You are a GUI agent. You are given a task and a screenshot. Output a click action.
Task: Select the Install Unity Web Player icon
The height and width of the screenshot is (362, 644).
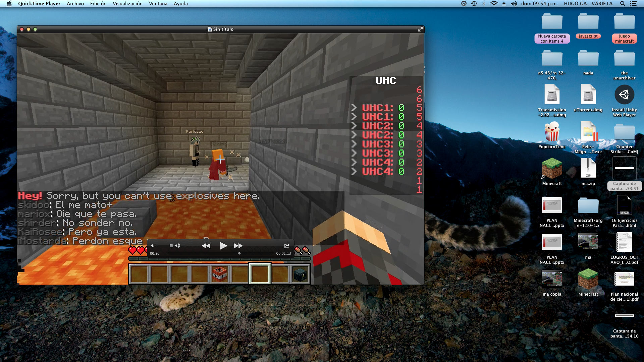(624, 101)
